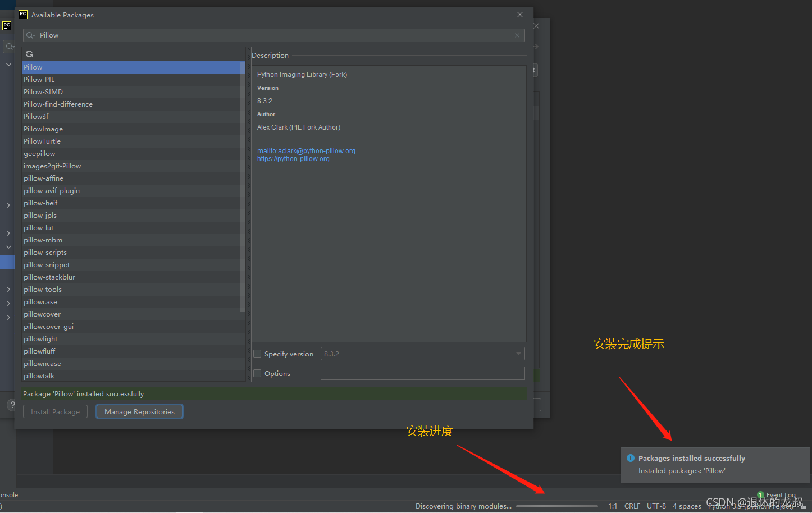Select pillow-lut in the list
Viewport: 812px width, 513px height.
pos(131,228)
